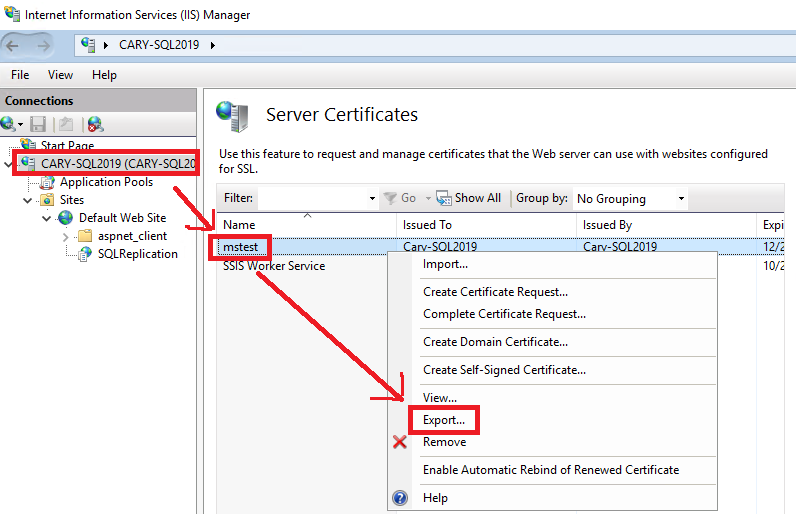Choose Create Domain Certificate... menu item
This screenshot has height=514, width=796.
coord(495,342)
